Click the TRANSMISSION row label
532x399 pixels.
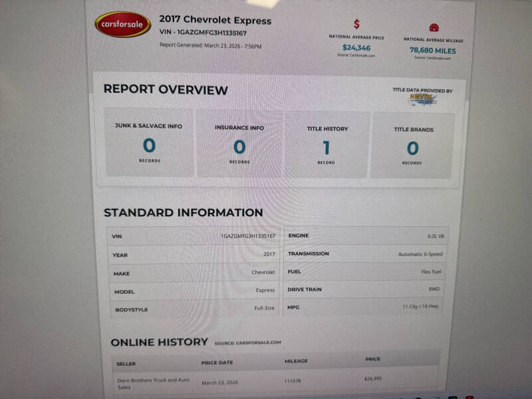[309, 253]
